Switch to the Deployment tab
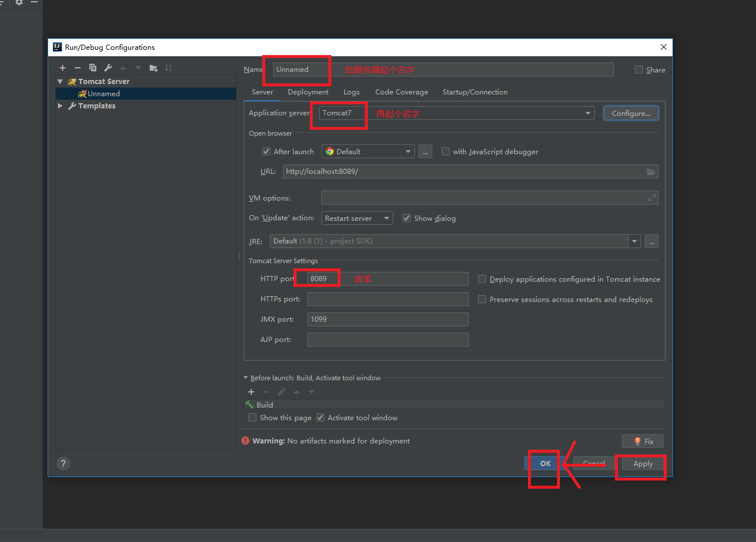Viewport: 756px width, 542px height. (x=308, y=92)
